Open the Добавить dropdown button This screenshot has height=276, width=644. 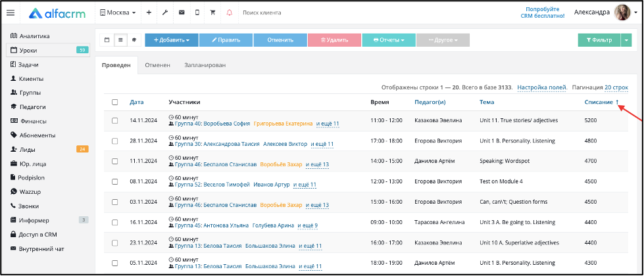[x=172, y=40]
